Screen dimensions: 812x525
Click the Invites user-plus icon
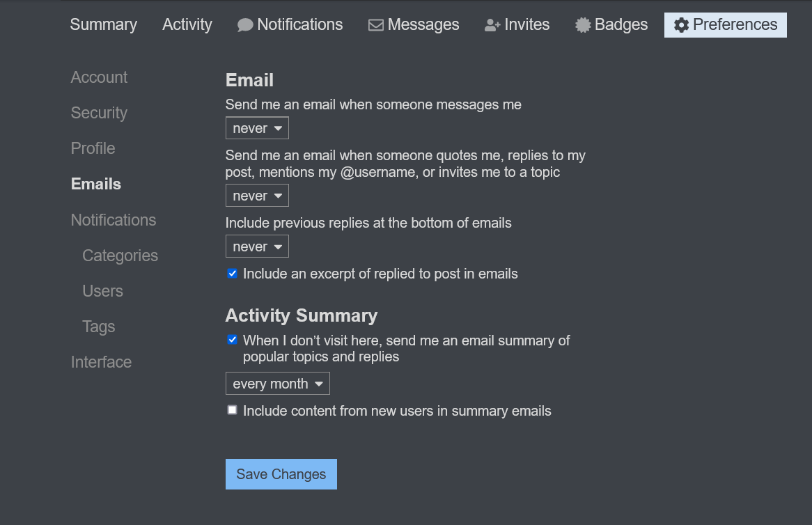492,25
